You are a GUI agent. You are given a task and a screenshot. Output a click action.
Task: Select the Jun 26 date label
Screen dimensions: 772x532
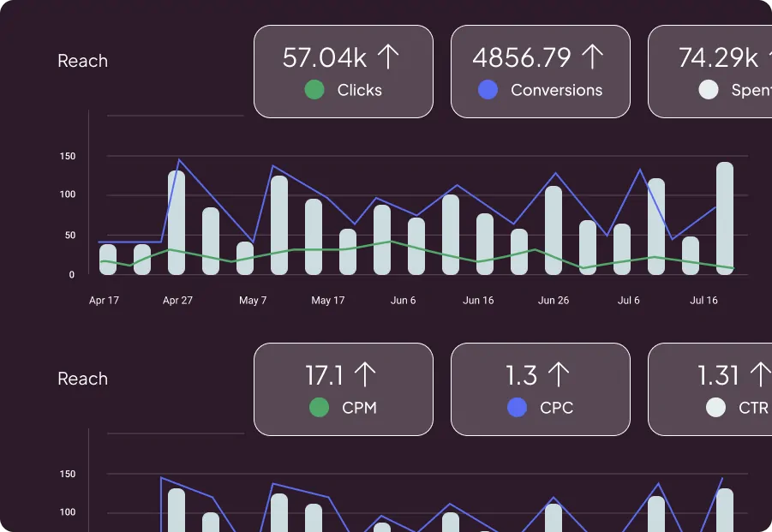(x=553, y=301)
